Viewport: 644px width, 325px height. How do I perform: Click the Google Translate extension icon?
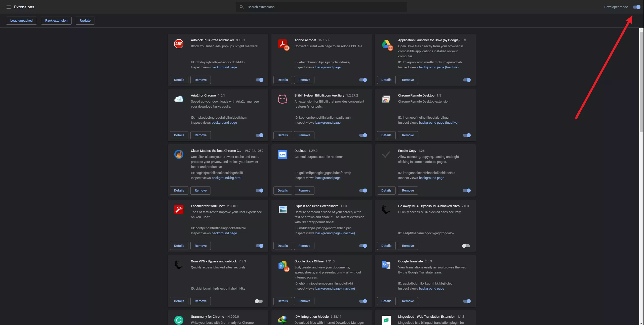[x=386, y=265]
